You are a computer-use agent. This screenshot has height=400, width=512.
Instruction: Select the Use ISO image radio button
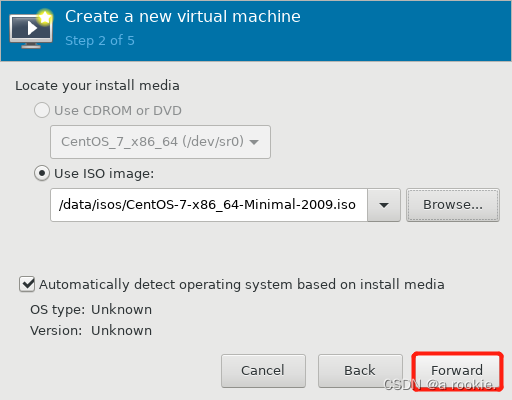[x=42, y=173]
